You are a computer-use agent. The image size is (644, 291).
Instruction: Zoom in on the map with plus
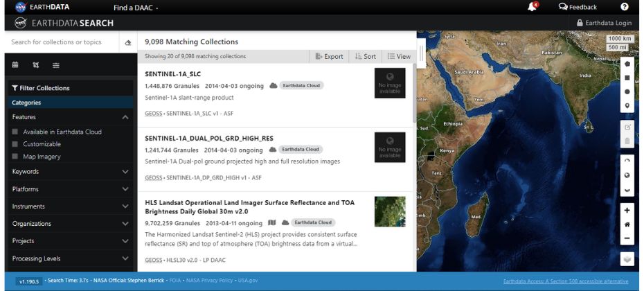click(x=627, y=211)
